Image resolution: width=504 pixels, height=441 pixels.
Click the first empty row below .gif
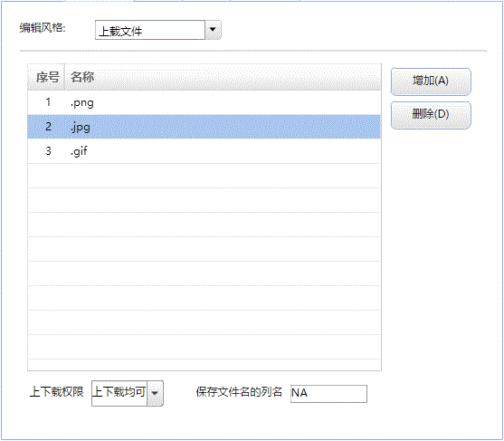(x=204, y=176)
